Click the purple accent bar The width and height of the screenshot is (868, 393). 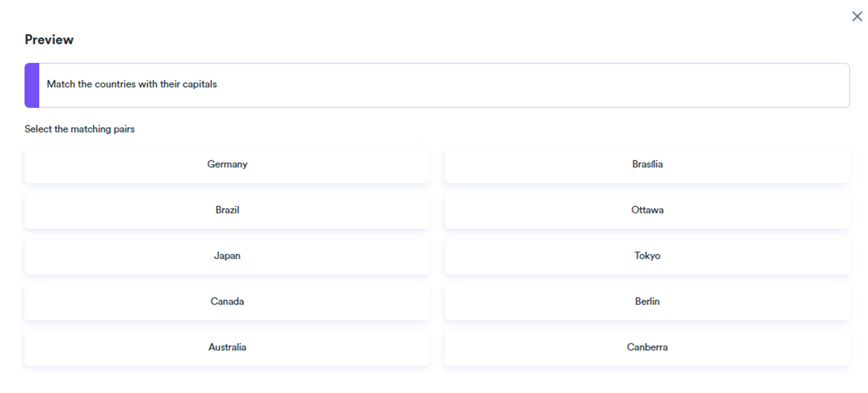coord(32,85)
